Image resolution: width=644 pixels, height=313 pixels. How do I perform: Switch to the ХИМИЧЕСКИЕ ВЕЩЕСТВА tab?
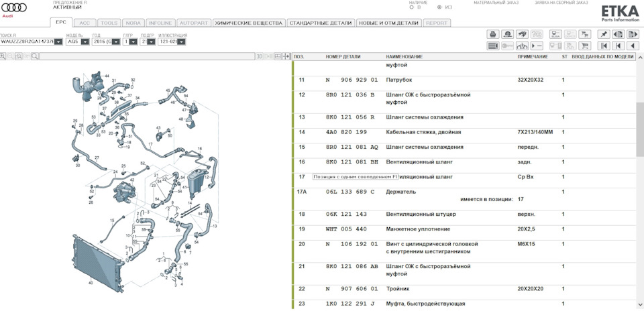pos(248,23)
